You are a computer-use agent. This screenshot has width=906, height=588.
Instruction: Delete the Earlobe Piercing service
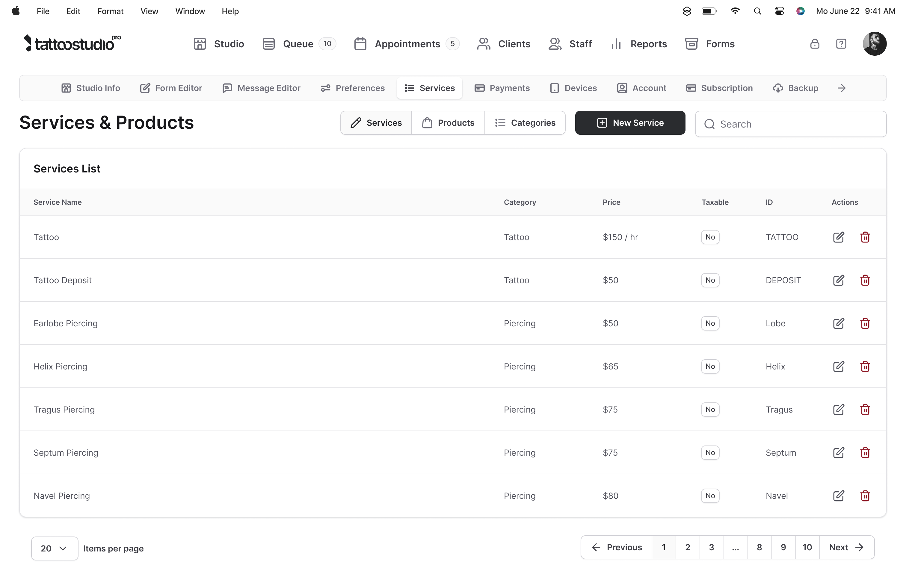click(x=865, y=323)
